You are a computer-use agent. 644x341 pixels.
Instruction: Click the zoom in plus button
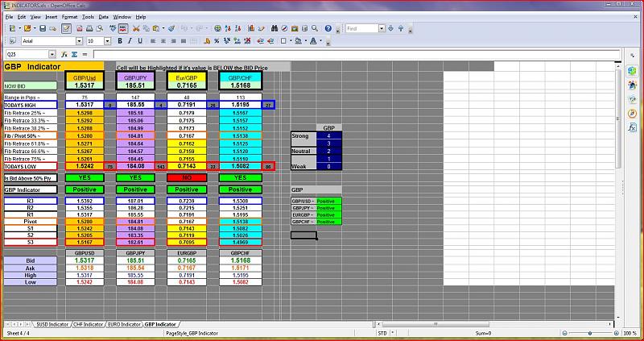coord(616,333)
